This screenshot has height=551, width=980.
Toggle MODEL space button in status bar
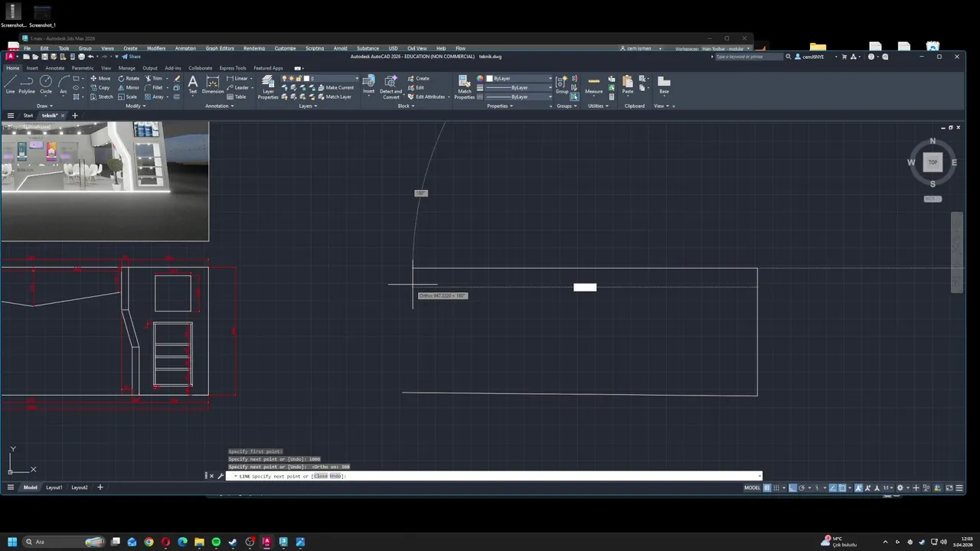click(x=752, y=487)
